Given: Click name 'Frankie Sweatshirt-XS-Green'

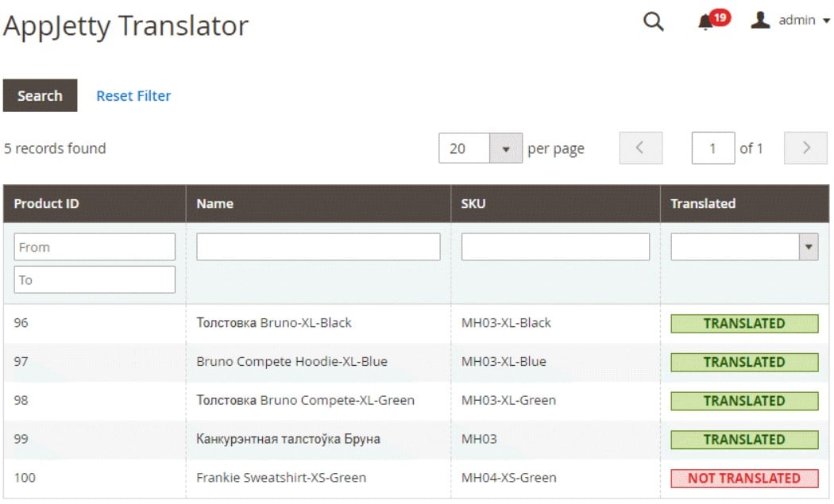Looking at the screenshot, I should (281, 478).
